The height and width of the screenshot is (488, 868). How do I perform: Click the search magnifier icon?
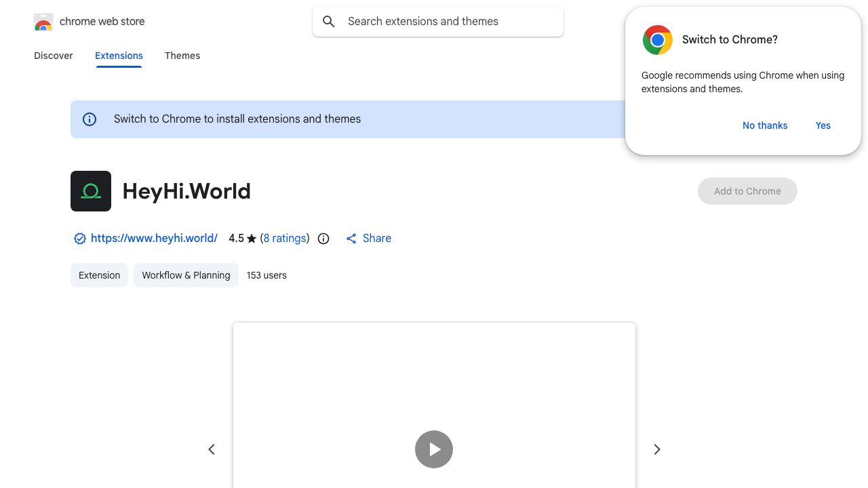[x=329, y=22]
